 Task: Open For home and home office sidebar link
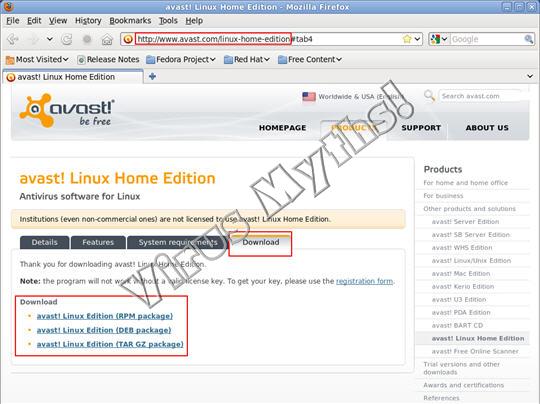[x=466, y=183]
